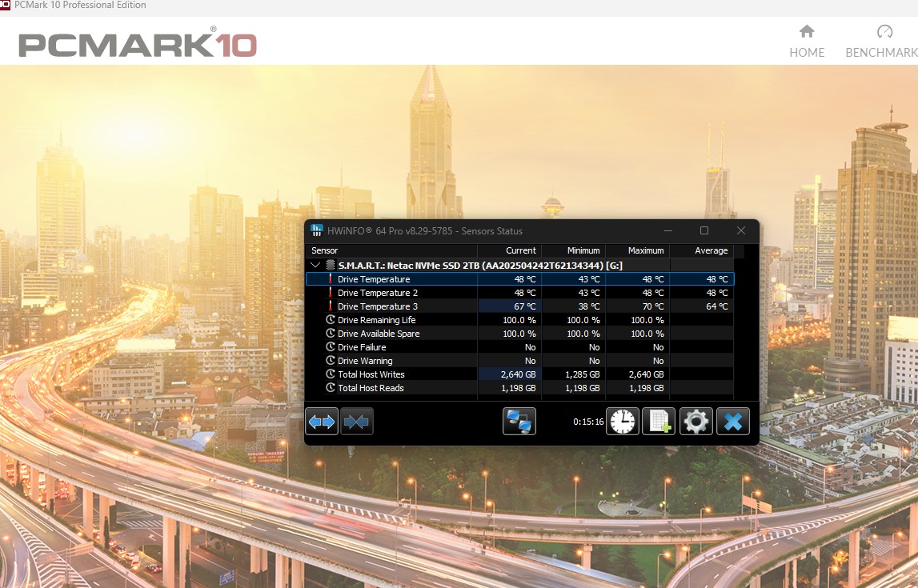Select the Drive Temperature row label
This screenshot has height=588, width=918.
click(374, 279)
